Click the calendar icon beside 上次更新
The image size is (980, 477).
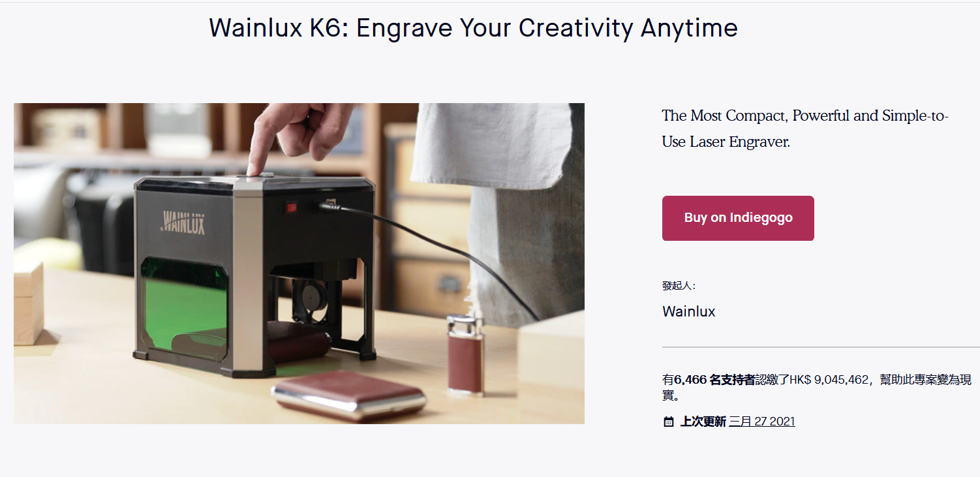[x=668, y=422]
